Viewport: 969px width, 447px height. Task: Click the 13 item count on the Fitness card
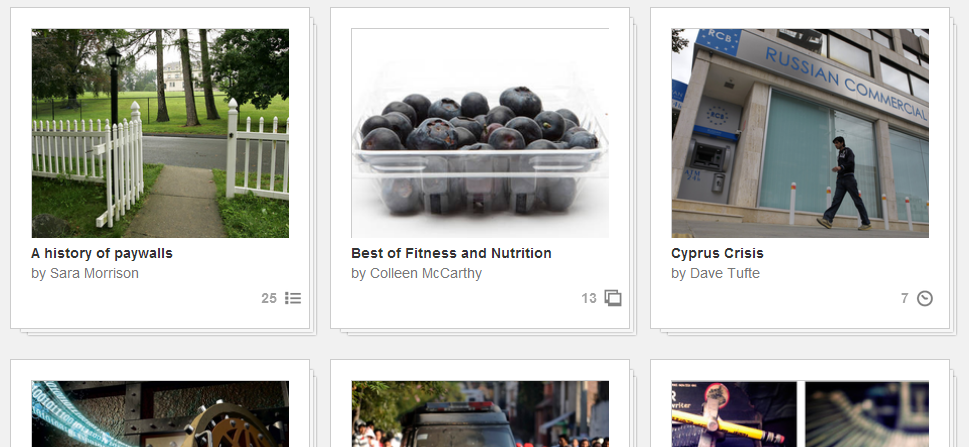pos(589,299)
